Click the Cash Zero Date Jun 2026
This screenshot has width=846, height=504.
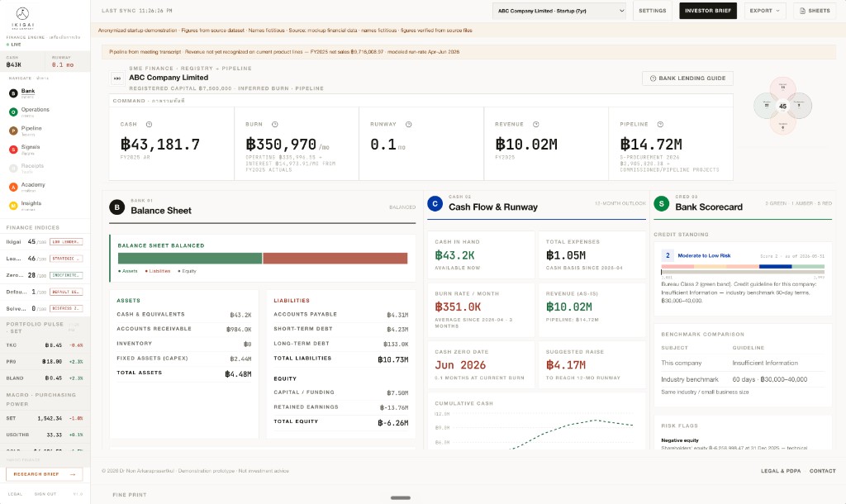(x=460, y=364)
